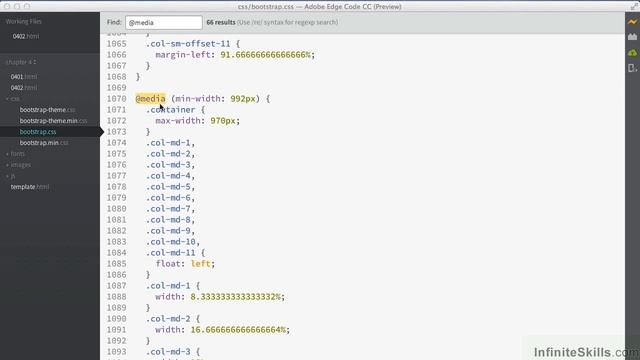Screen dimensions: 640x360
Task: Click the margin-left value 91.66666666666666%
Action: click(265, 55)
